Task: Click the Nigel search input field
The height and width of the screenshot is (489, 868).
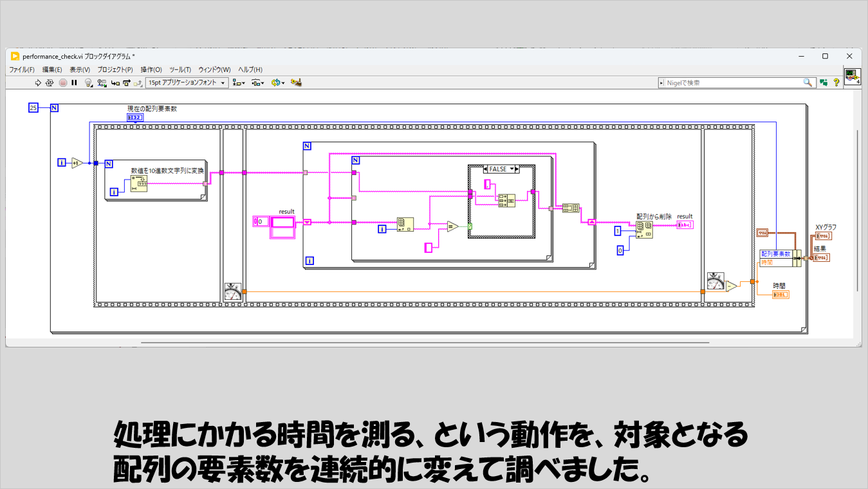Action: coord(732,83)
